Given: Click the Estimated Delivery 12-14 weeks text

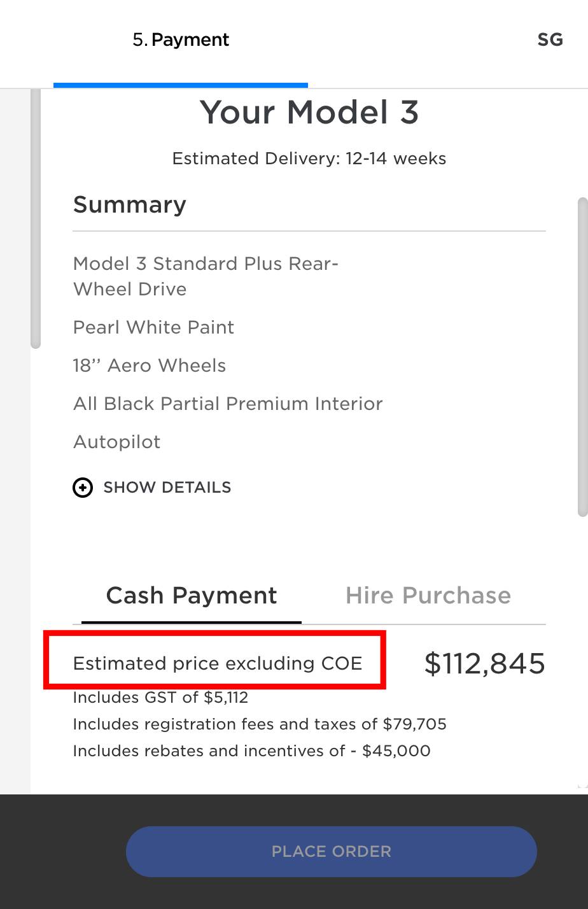Looking at the screenshot, I should 309,159.
